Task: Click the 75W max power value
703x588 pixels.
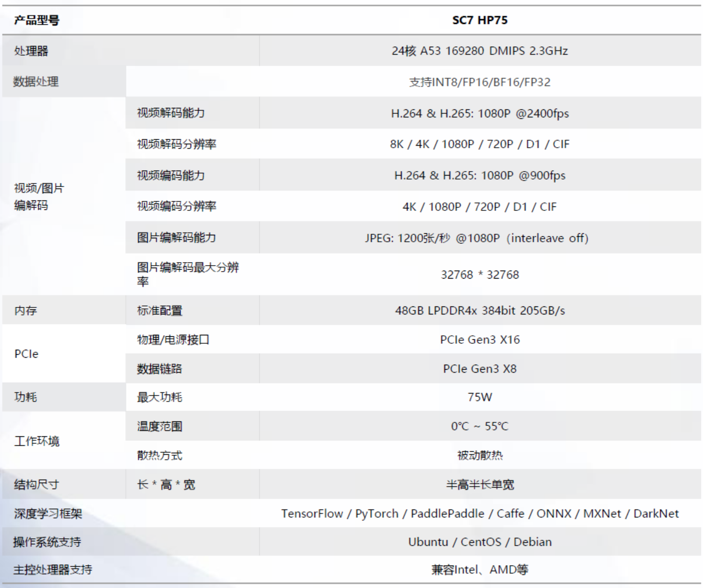Action: click(x=480, y=397)
